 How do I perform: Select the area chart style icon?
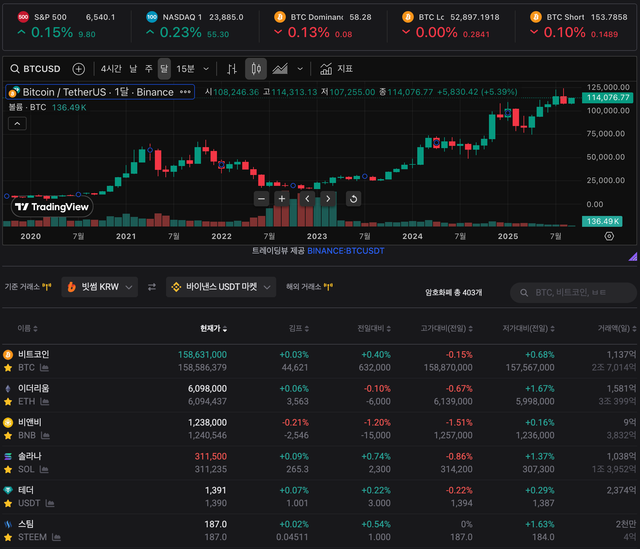(280, 69)
